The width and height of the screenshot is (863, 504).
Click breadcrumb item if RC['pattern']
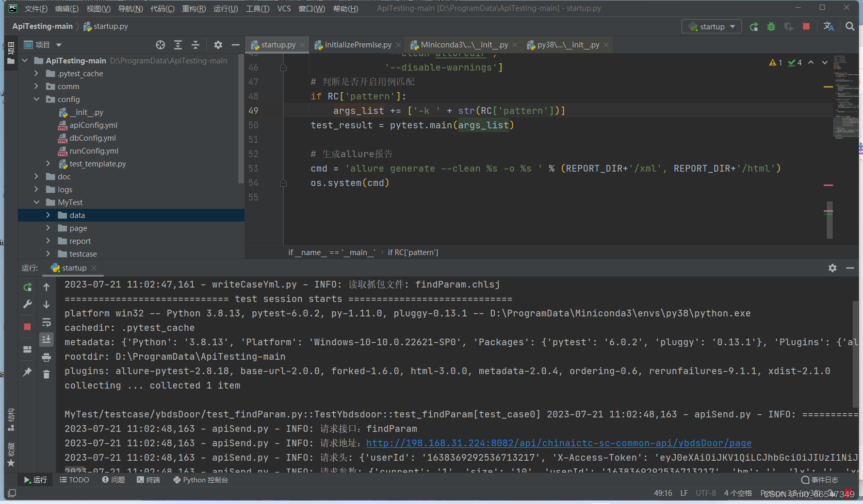[x=413, y=252]
